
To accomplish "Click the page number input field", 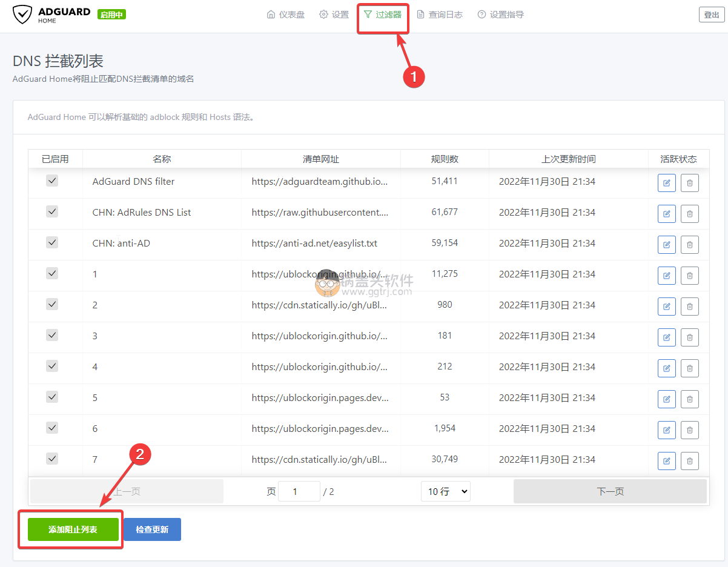I will pyautogui.click(x=299, y=491).
